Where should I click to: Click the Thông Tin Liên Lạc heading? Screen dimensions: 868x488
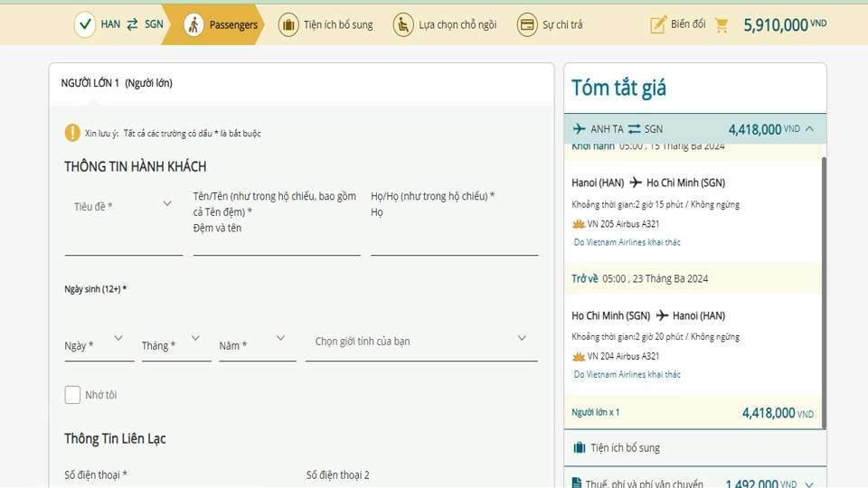[115, 439]
